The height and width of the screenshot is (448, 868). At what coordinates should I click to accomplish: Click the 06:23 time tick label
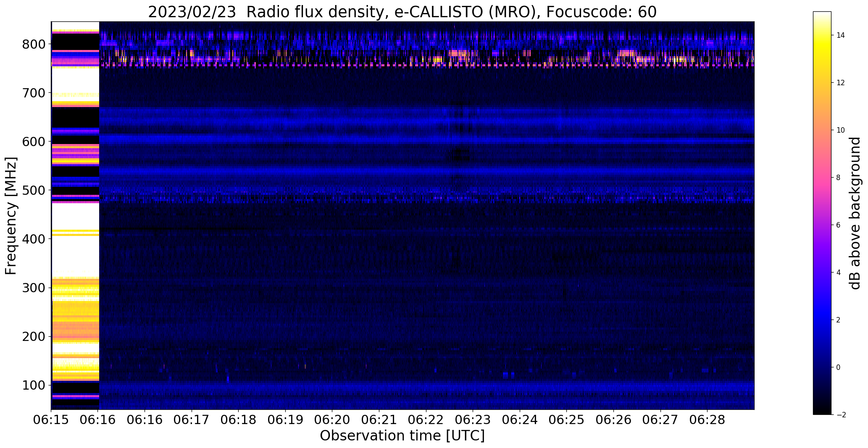(473, 420)
